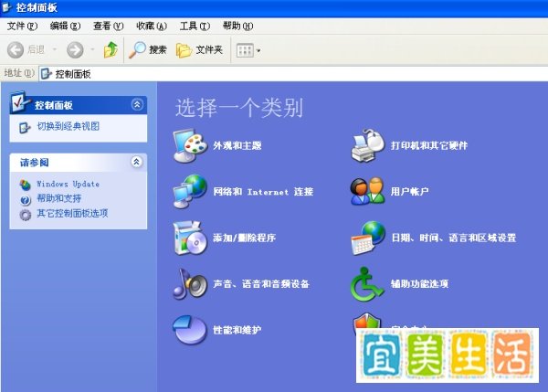
Task: Click the Windows Update icon in sidebar
Action: 26,185
